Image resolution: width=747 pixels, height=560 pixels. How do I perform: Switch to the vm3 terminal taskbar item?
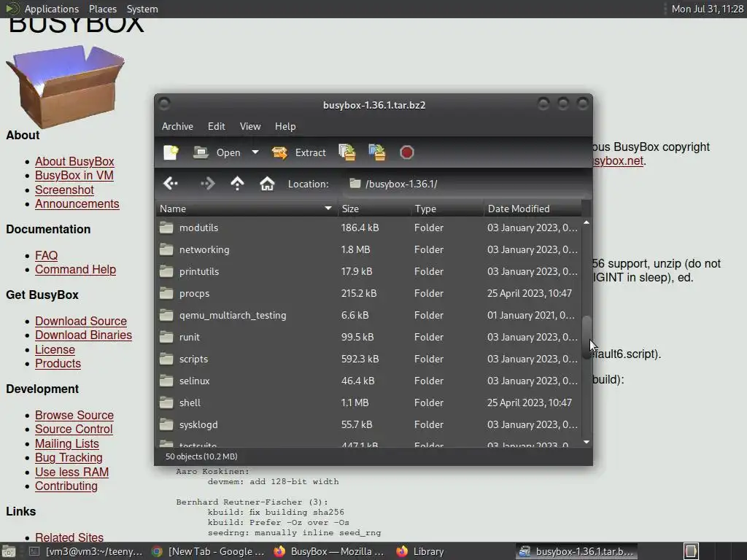pos(86,551)
